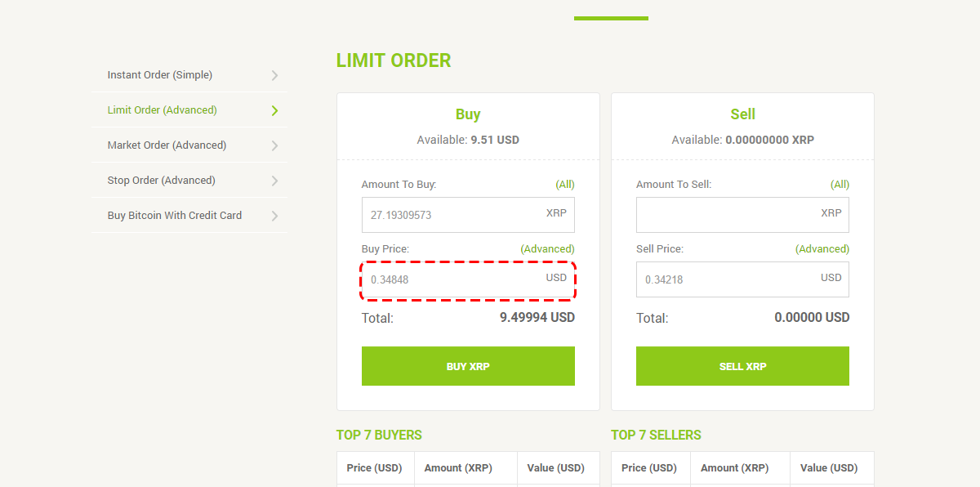Click the BUY XRP button
The height and width of the screenshot is (487, 980).
(468, 366)
